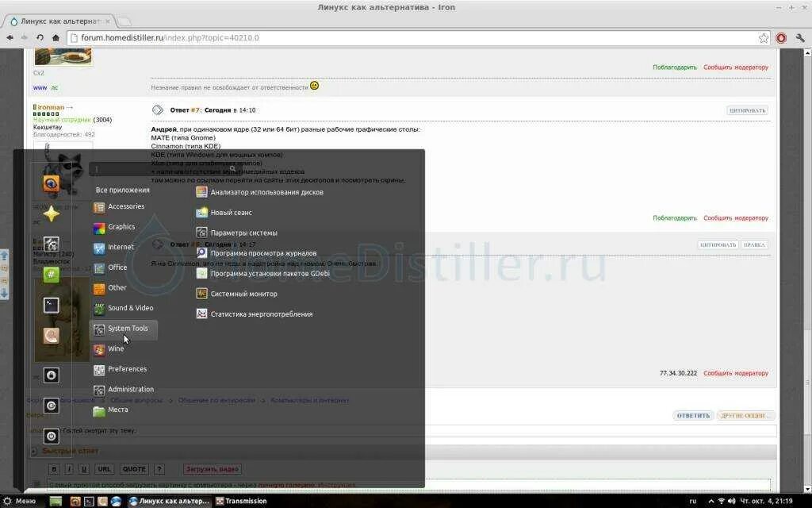Open ДРУГИЕ ОПЦИИ button
Viewport: 812px width, 508px height.
coord(745,415)
